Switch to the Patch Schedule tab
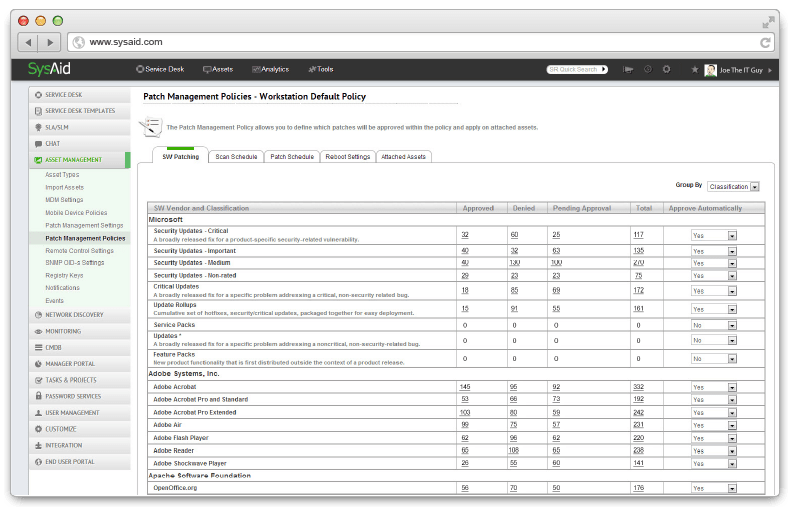 coord(292,157)
